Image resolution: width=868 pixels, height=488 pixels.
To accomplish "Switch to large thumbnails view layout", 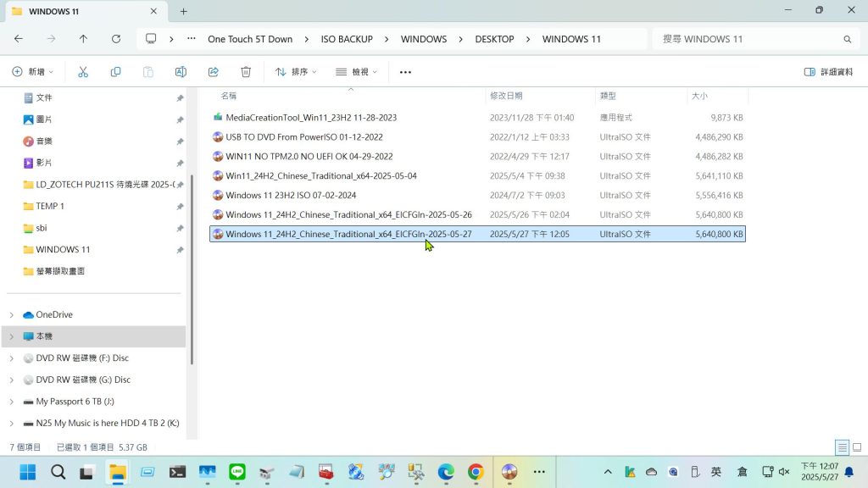I will click(857, 447).
